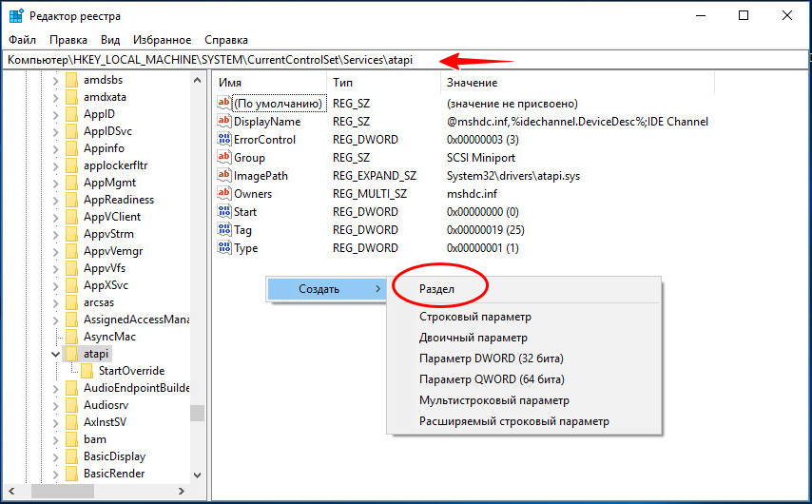Sort values by the Значение column header
Image resolution: width=812 pixels, height=504 pixels.
[x=577, y=83]
